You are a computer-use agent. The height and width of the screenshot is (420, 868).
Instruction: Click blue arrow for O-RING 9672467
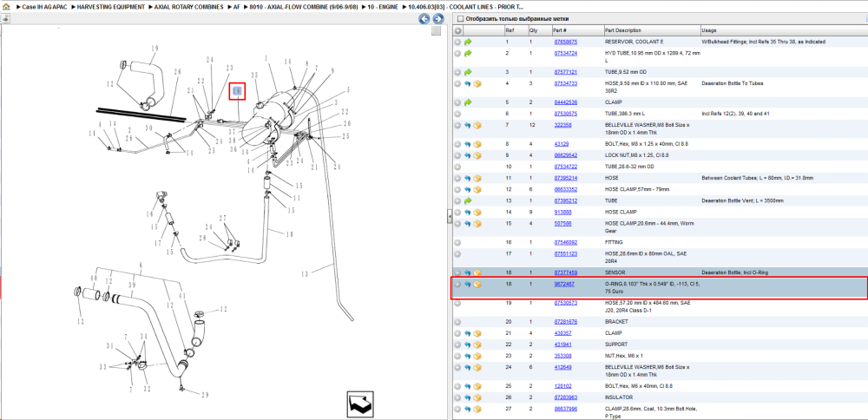(468, 285)
